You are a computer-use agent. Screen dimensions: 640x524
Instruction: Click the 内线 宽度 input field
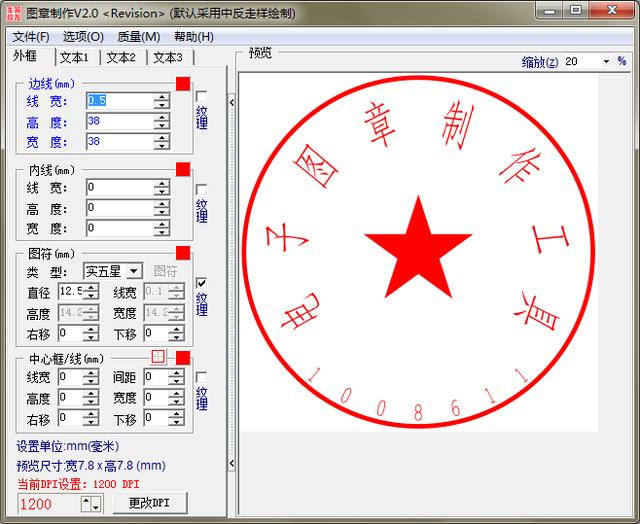120,228
